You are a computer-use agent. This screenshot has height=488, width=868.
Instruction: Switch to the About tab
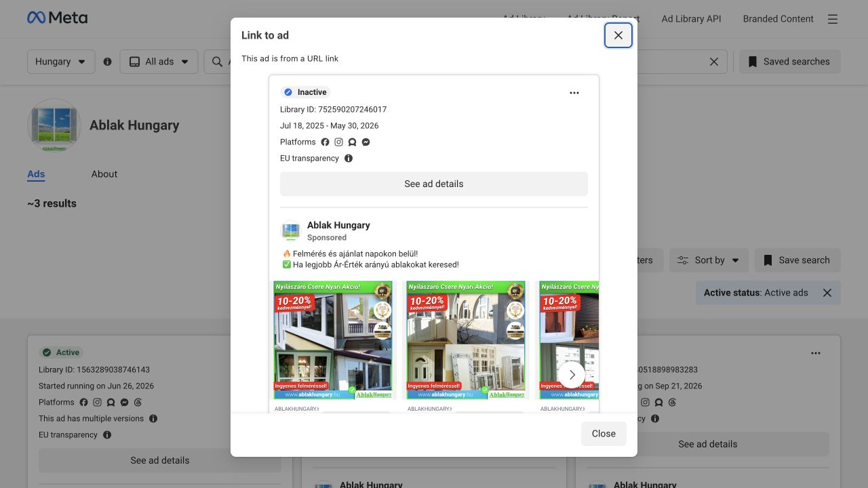(x=104, y=174)
